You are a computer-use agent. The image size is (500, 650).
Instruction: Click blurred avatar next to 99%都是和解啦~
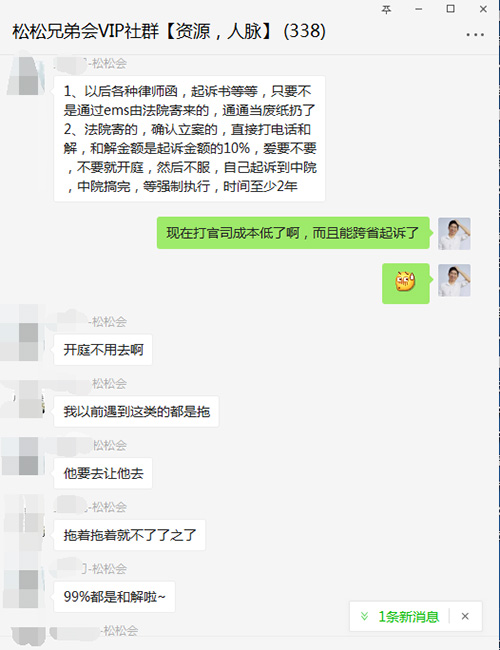(24, 585)
